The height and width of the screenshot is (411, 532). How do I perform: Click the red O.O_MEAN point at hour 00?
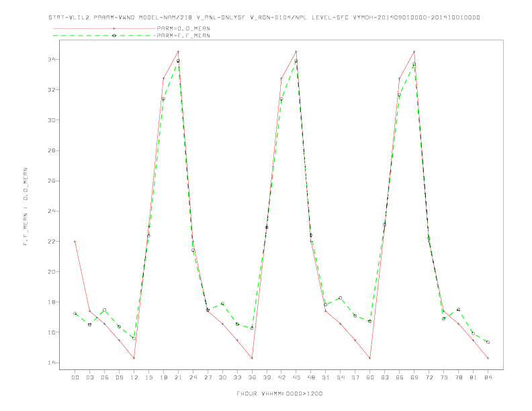point(75,242)
